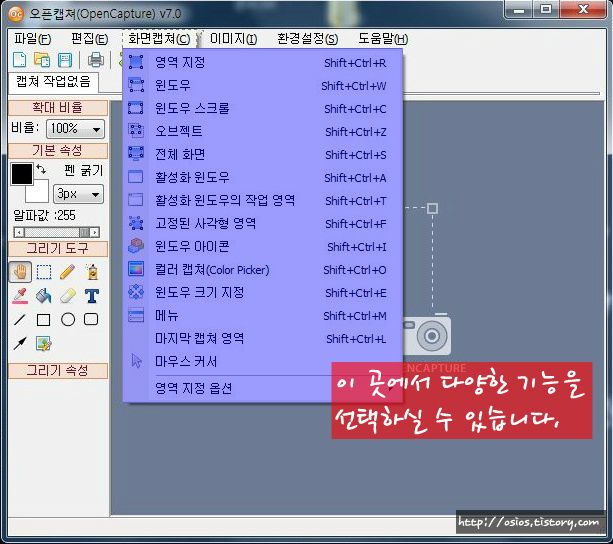This screenshot has width=613, height=544.
Task: Click the alpha slider left arrow
Action: [18, 233]
